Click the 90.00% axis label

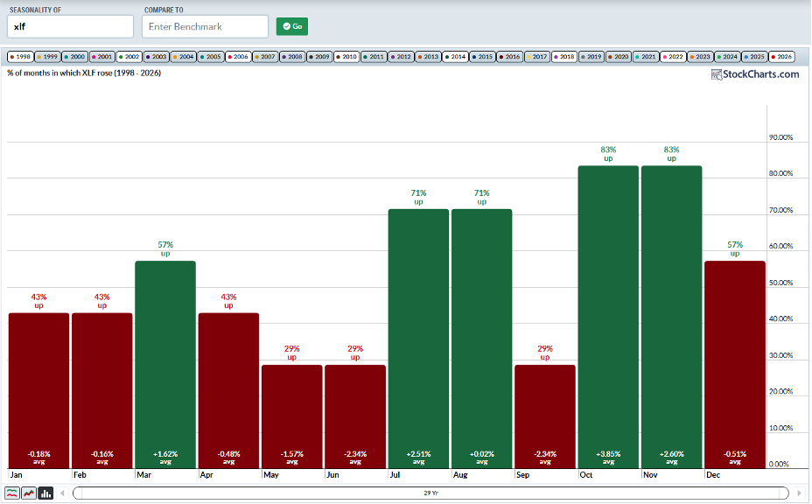tap(780, 137)
